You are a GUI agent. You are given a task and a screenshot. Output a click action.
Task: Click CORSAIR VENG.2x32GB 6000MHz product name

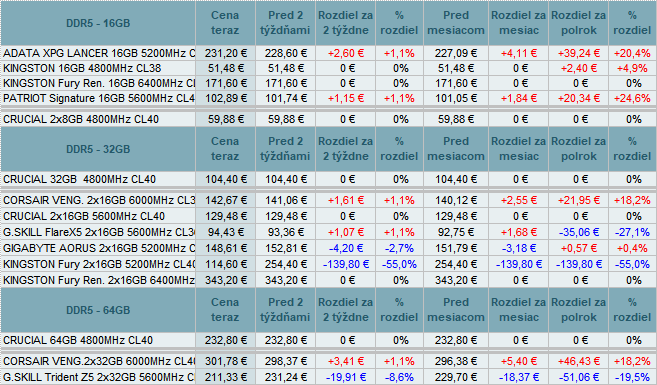click(x=99, y=361)
